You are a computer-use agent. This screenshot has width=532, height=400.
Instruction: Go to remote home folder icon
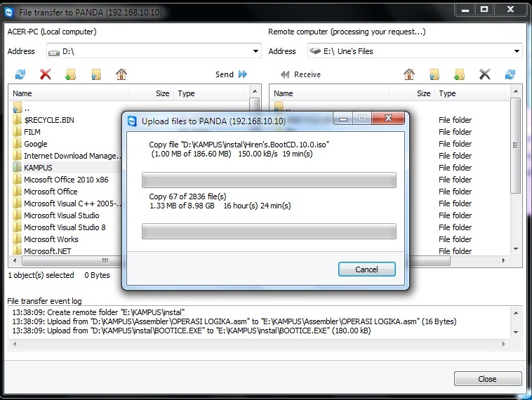[x=409, y=74]
